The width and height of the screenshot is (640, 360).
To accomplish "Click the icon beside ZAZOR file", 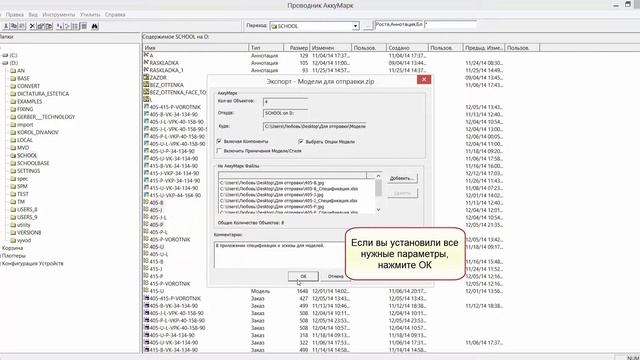I will point(146,77).
